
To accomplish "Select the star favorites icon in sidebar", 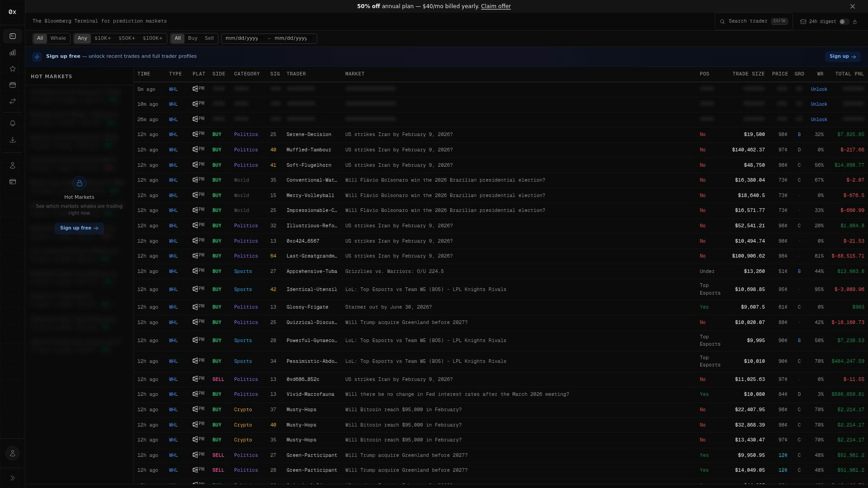I will (x=13, y=69).
